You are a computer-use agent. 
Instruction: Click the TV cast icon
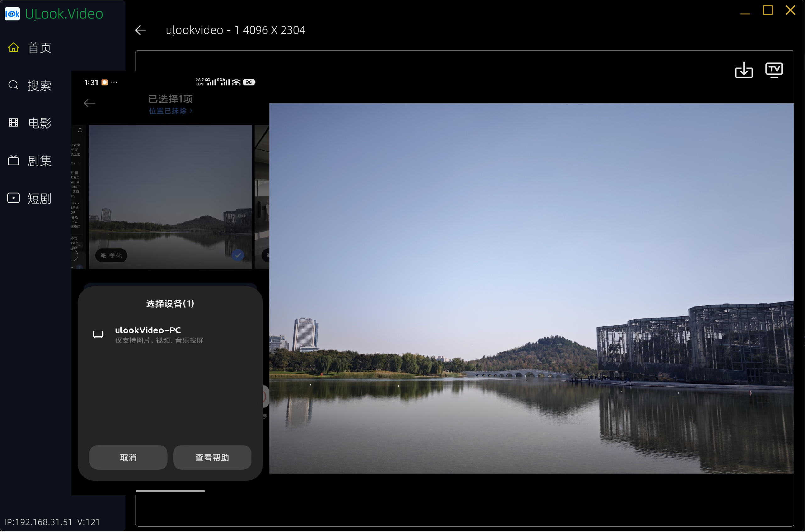pos(774,70)
